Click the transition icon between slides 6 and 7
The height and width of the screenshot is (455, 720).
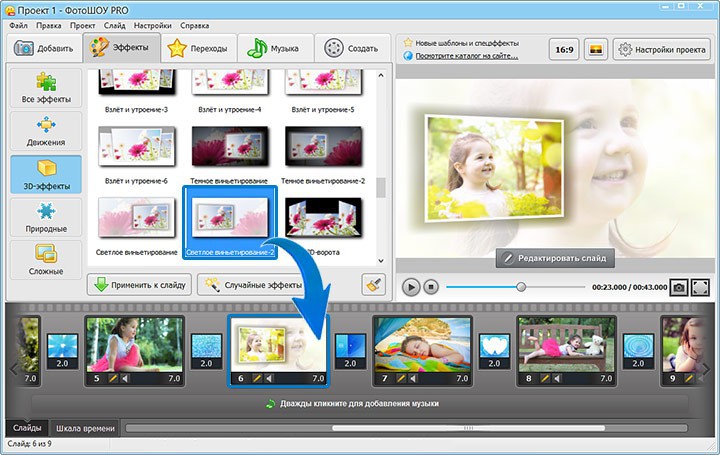coord(350,351)
